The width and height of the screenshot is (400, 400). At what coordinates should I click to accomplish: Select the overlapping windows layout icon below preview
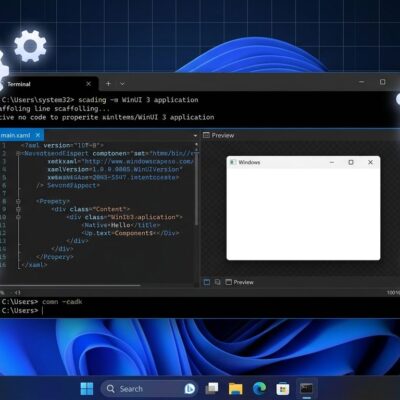coord(217,282)
